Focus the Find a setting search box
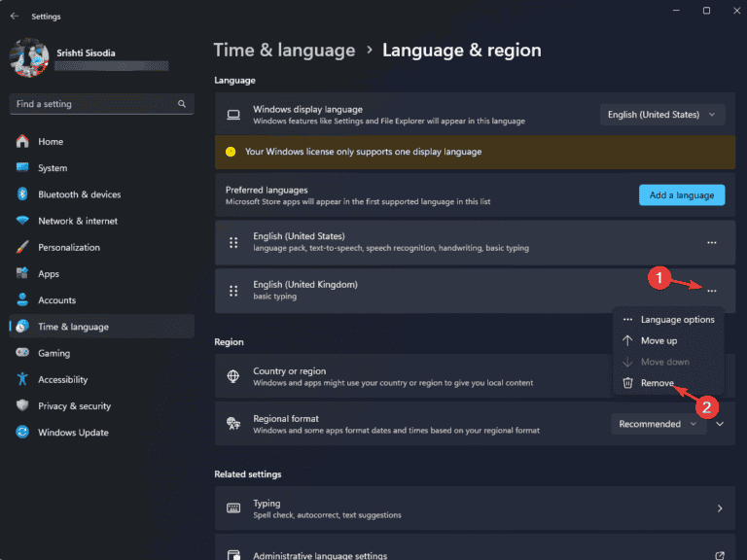The height and width of the screenshot is (560, 747). [101, 104]
